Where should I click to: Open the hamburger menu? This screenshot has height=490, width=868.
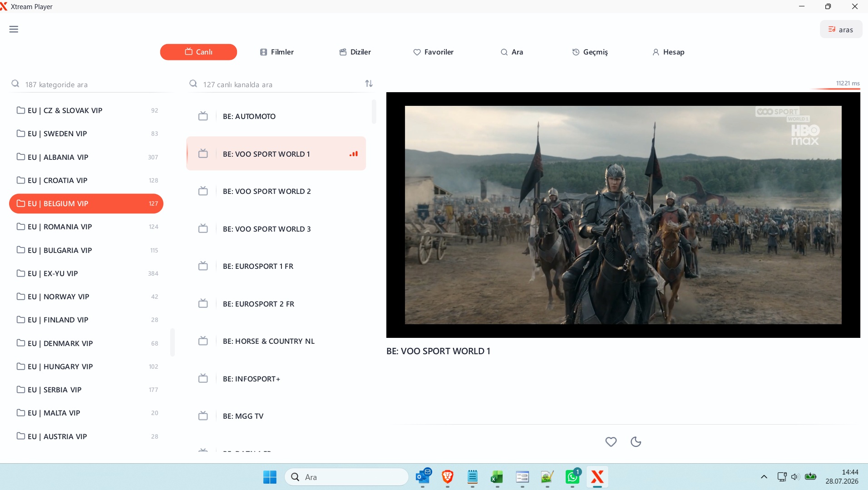14,30
